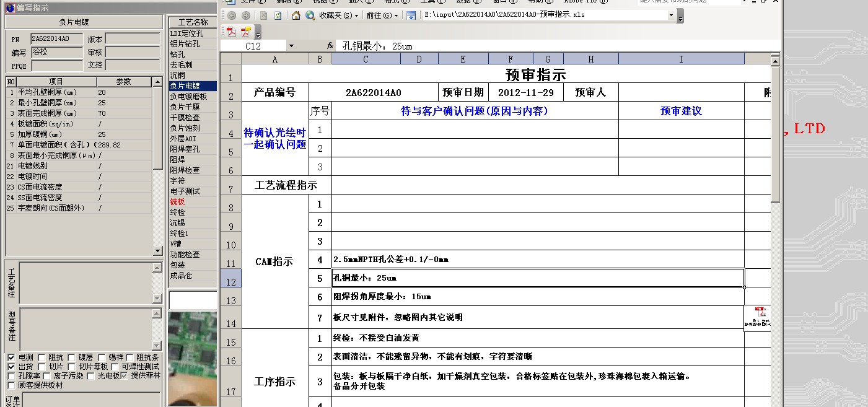Click the 版本 input field
The width and height of the screenshot is (868, 407).
(x=133, y=39)
